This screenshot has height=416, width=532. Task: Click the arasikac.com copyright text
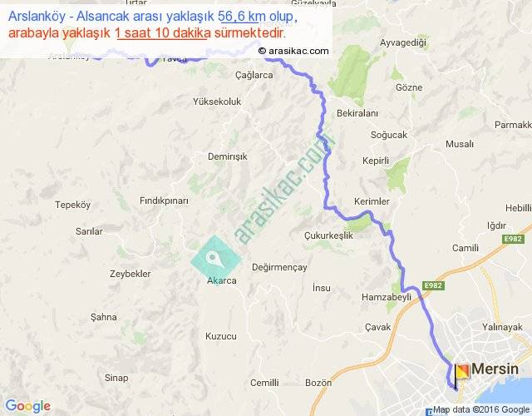293,51
